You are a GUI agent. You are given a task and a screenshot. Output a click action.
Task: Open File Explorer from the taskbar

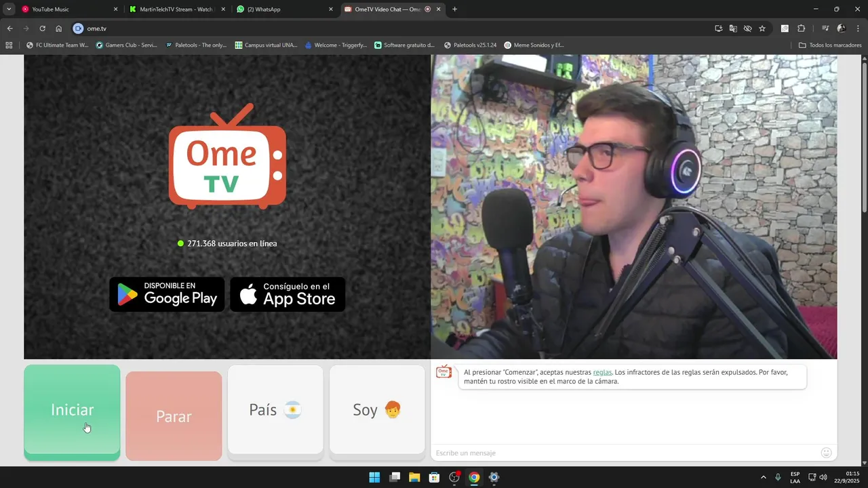click(414, 477)
